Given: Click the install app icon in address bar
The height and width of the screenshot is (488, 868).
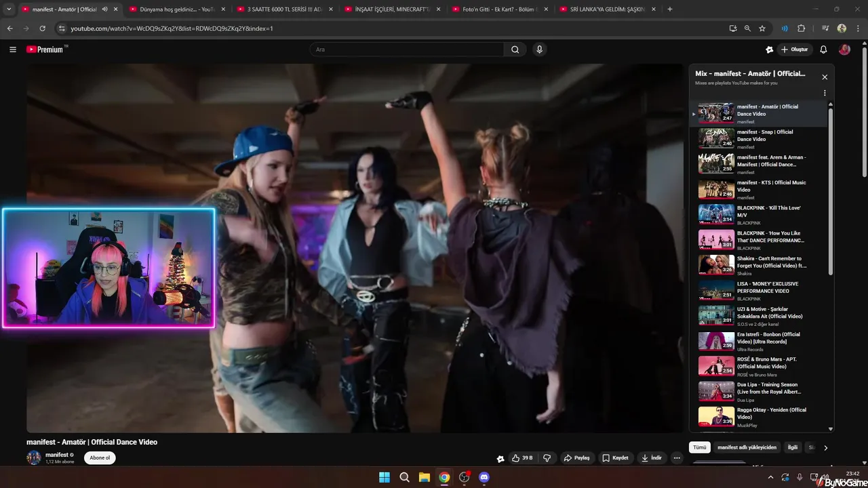Looking at the screenshot, I should (x=732, y=28).
